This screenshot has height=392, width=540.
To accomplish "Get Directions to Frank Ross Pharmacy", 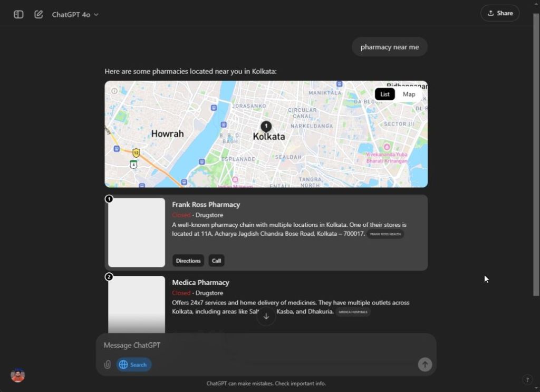I will click(188, 261).
